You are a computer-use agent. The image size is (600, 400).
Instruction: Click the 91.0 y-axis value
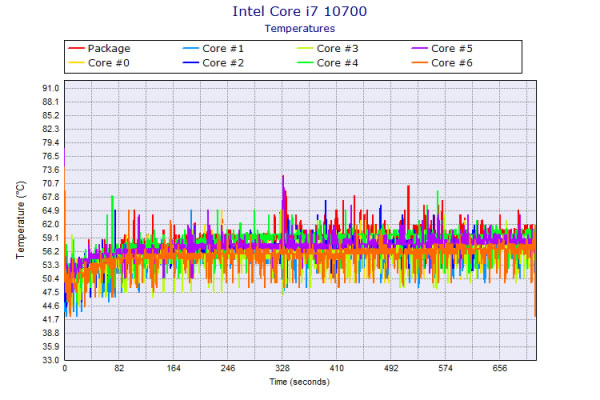coord(51,88)
